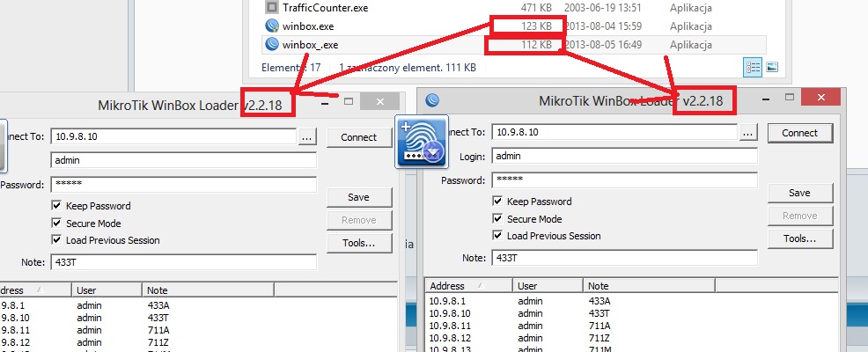Toggle Secure Mode in right WinBox window
The image size is (868, 352).
pyautogui.click(x=497, y=218)
